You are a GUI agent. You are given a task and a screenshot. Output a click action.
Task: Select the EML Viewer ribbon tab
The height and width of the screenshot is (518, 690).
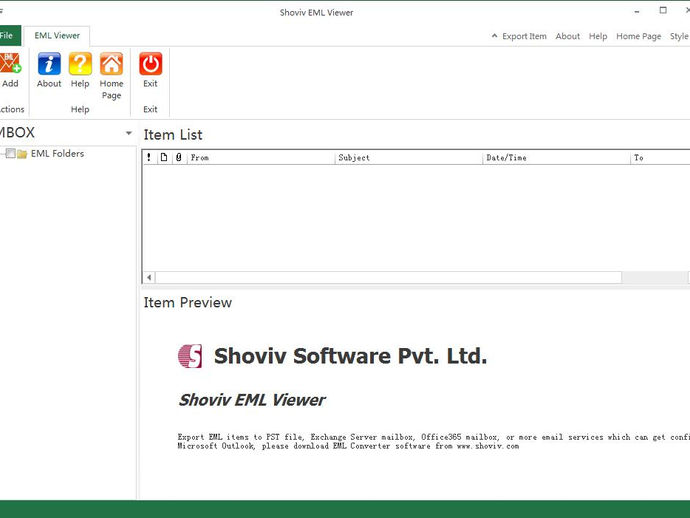(x=57, y=36)
